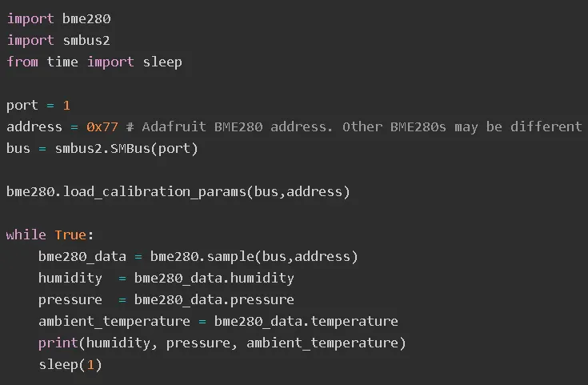Click the 'time' module name
The height and width of the screenshot is (385, 588).
[62, 62]
